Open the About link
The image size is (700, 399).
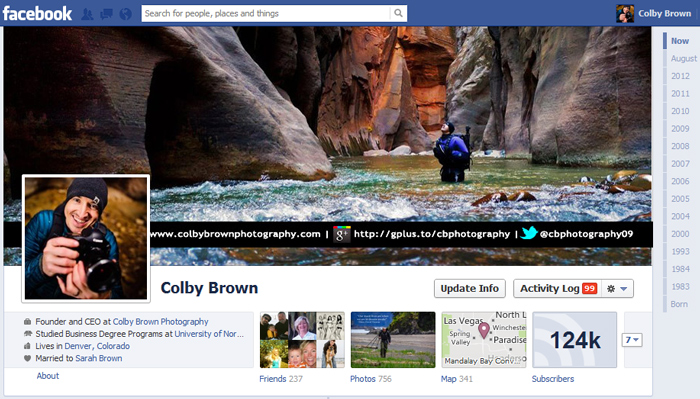[48, 376]
